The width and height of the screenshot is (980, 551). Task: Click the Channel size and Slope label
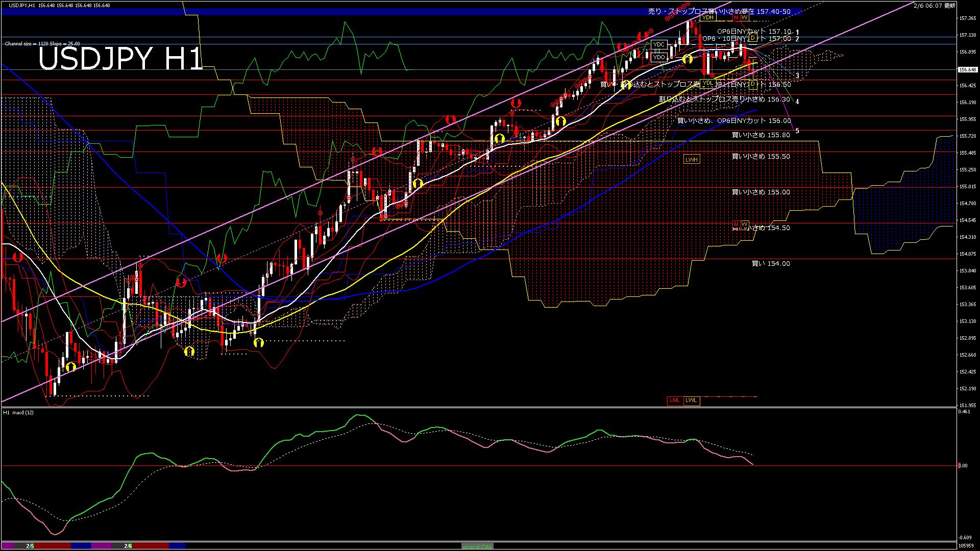click(x=42, y=44)
